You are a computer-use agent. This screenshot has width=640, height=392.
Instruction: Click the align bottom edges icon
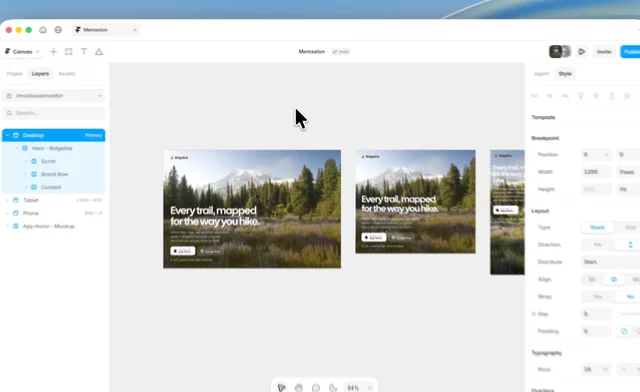pos(611,96)
